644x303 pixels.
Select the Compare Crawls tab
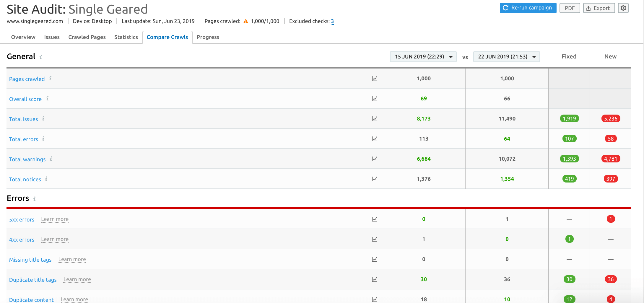tap(167, 37)
